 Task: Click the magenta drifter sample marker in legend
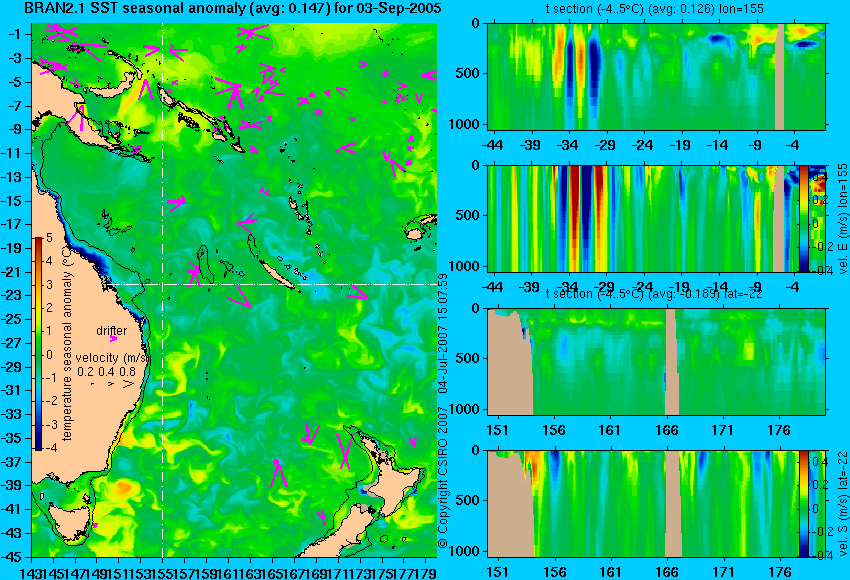tap(113, 339)
